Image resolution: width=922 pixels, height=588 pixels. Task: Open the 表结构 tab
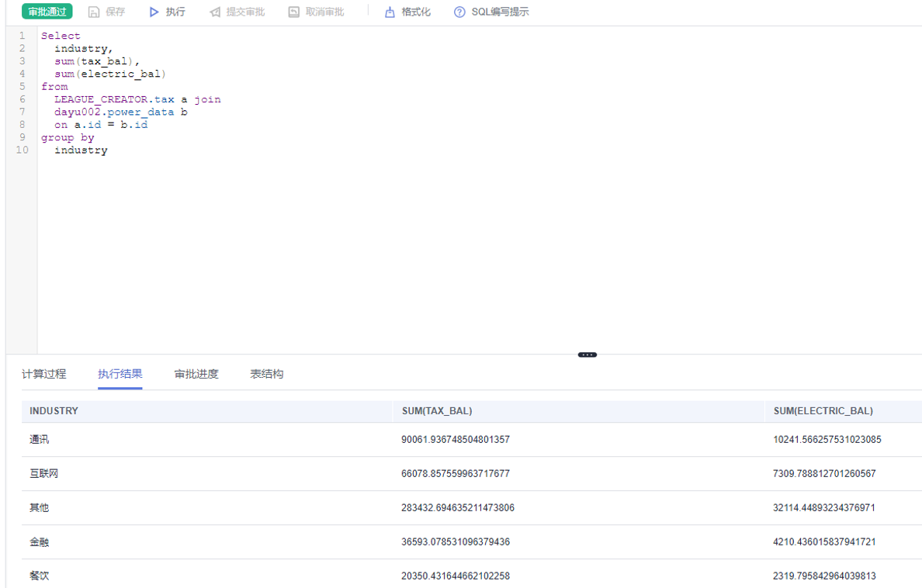266,374
